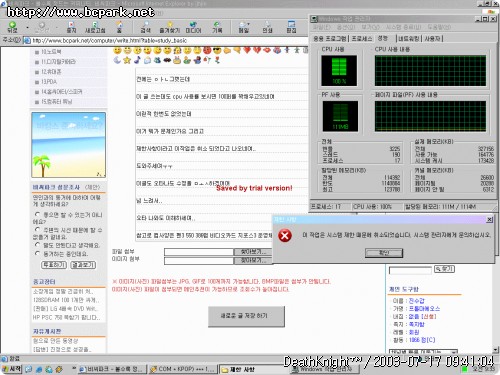
Task: Click the second Browse button for image attach
Action: tap(253, 260)
